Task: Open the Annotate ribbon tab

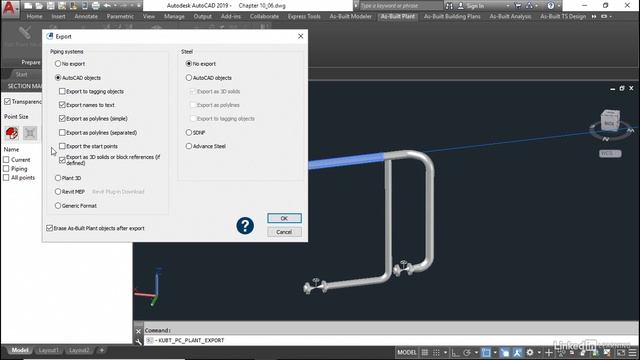Action: (86, 16)
